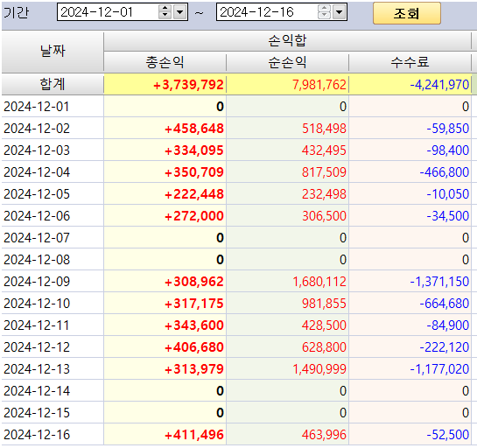This screenshot has height=448, width=477.
Task: Open the end date 2024-12-16 calendar dropdown
Action: [x=340, y=12]
